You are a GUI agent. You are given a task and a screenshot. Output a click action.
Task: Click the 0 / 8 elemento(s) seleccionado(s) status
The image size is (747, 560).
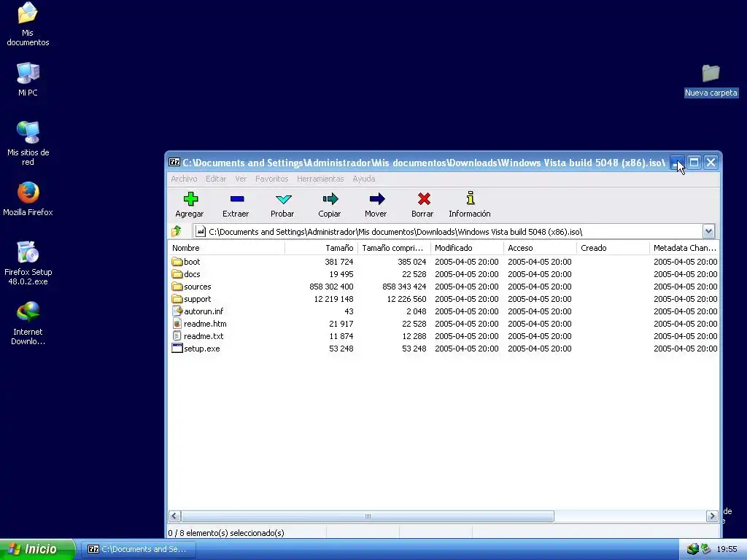[x=226, y=533]
